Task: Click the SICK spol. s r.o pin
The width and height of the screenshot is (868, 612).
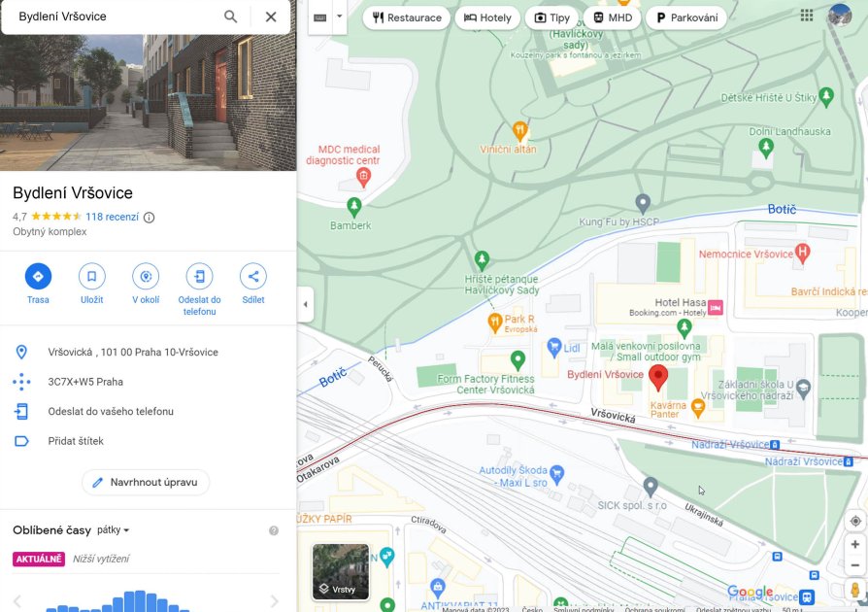Action: [651, 487]
